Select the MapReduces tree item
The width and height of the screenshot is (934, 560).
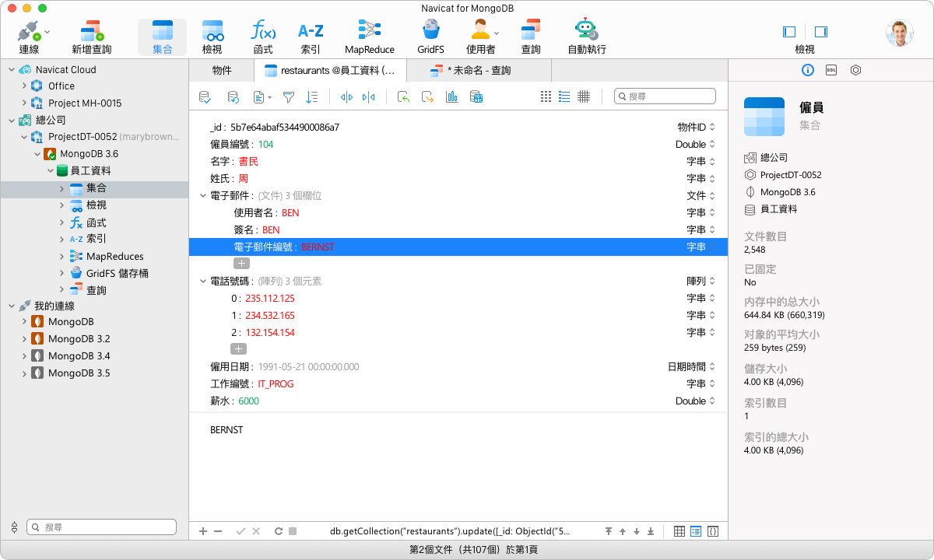click(114, 256)
